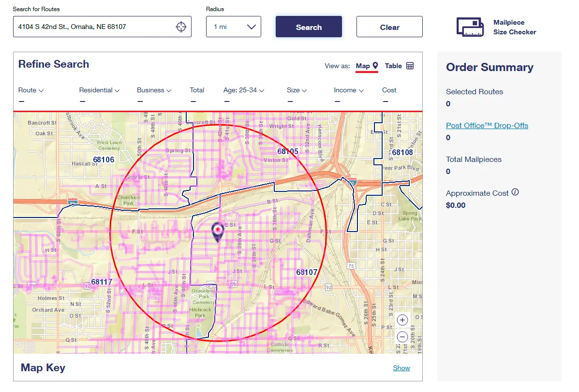Switch to Map view tab
The height and width of the screenshot is (392, 579).
(367, 66)
